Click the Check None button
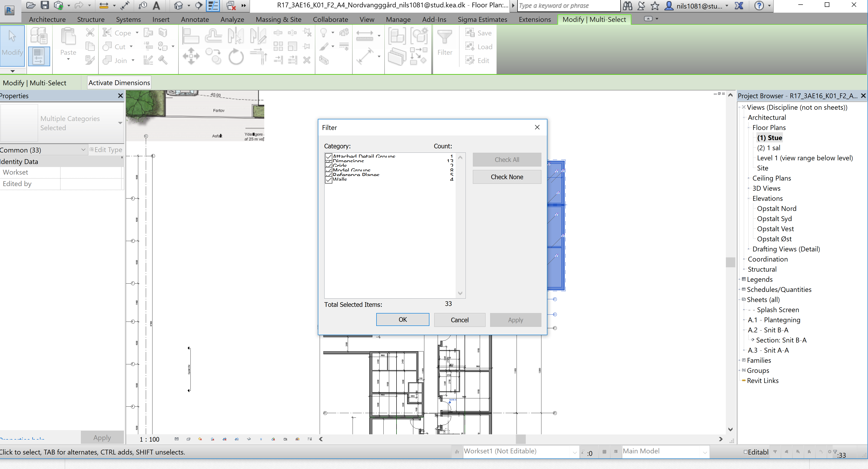 507,177
